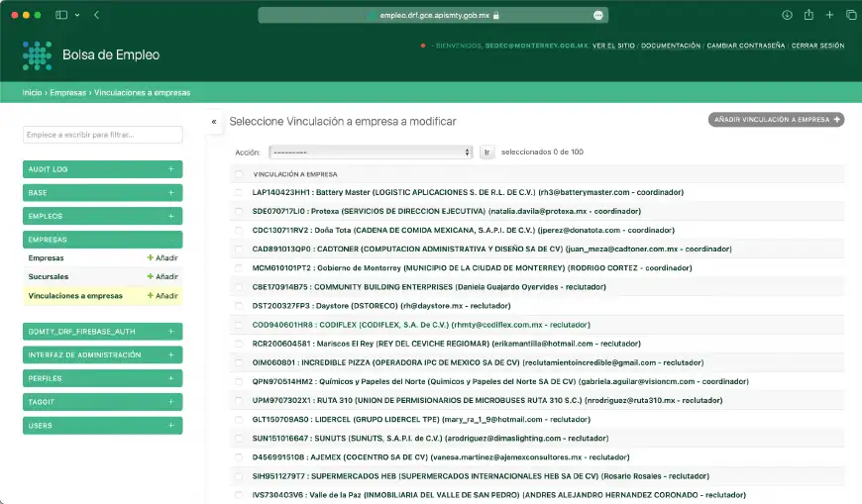
Task: Open the SUPERMERCADOS HEB vinculación link
Action: pos(481,476)
